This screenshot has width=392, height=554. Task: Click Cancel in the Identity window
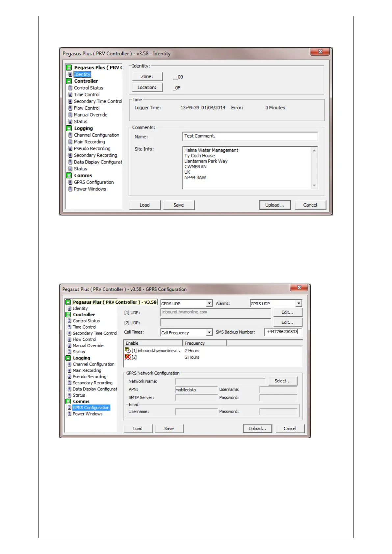[310, 205]
